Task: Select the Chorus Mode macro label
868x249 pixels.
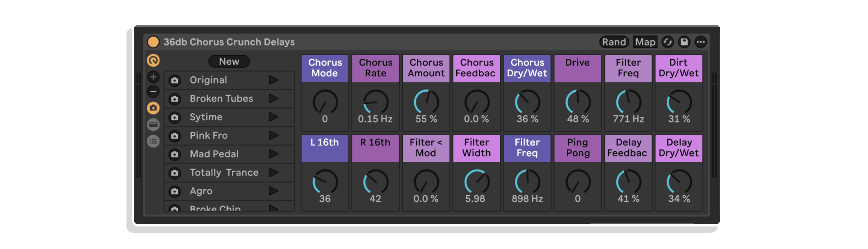Action: (325, 68)
